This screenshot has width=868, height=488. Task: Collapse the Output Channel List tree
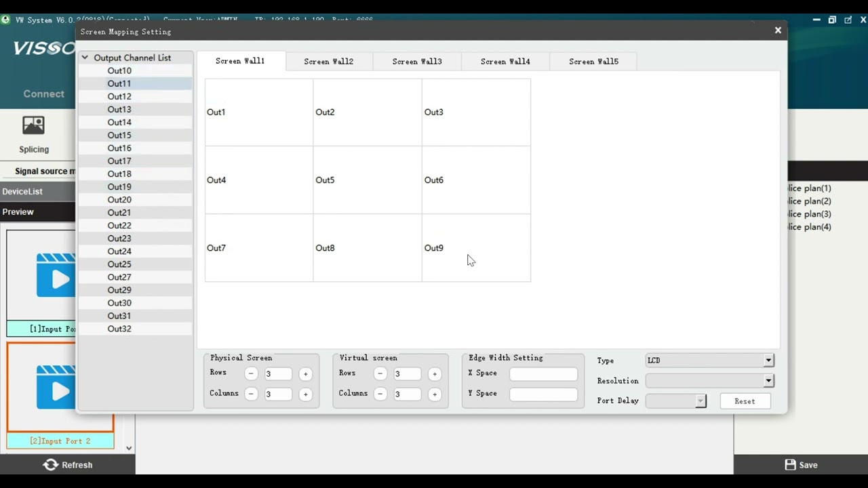(85, 58)
